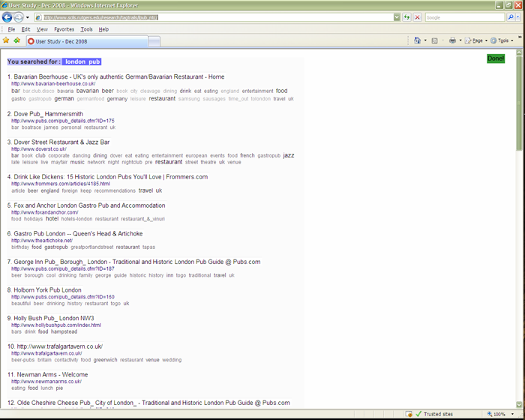Click the RSS feeds icon
The width and height of the screenshot is (525, 420).
click(434, 40)
